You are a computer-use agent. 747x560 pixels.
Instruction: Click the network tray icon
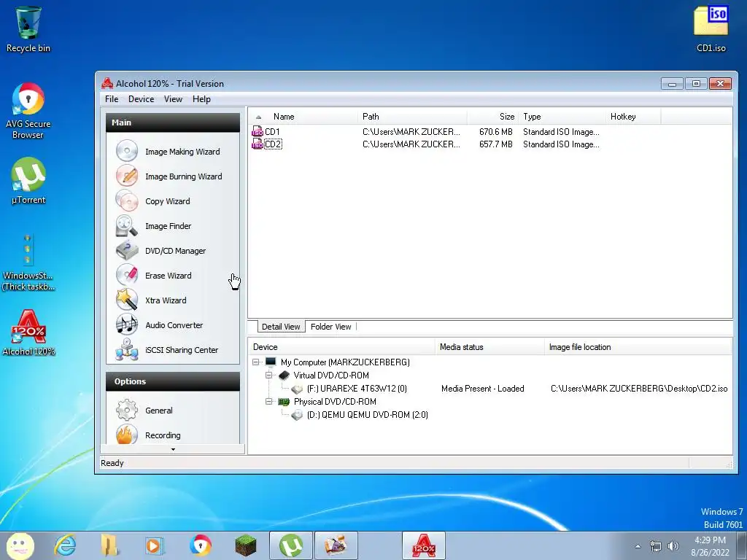(x=656, y=546)
